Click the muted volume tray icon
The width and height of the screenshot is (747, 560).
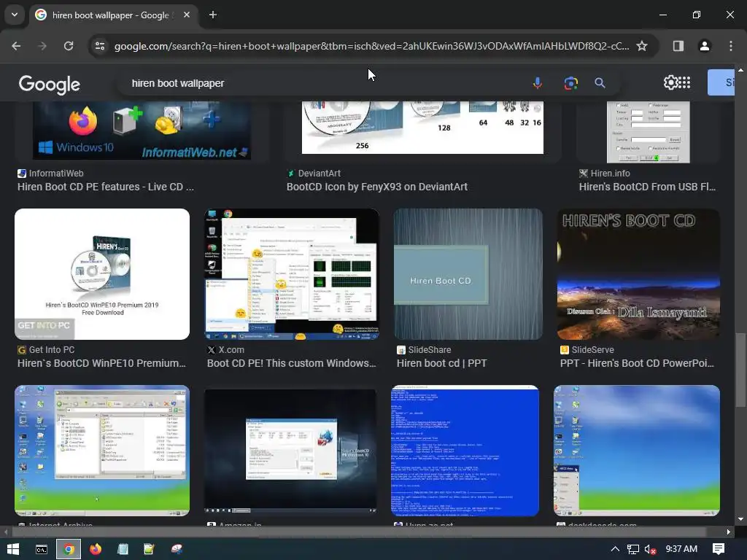pyautogui.click(x=650, y=549)
